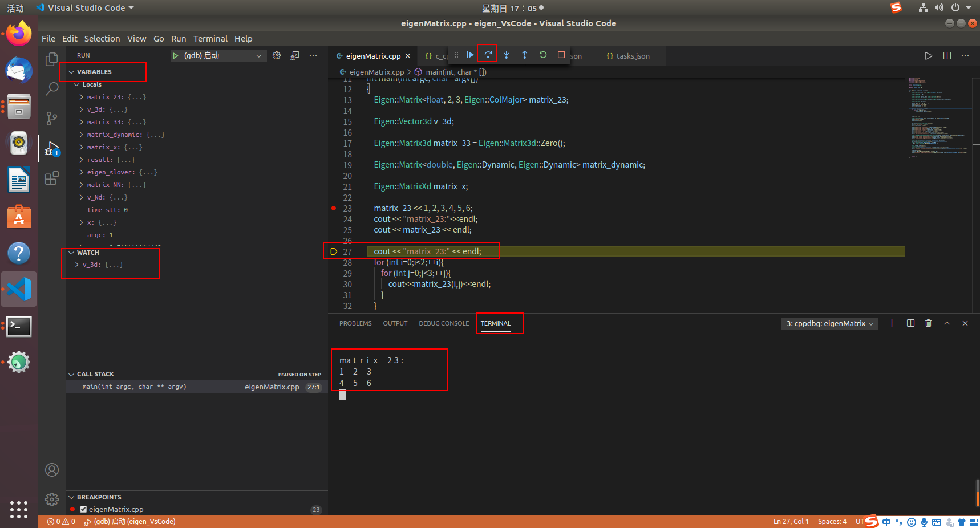Image resolution: width=980 pixels, height=528 pixels.
Task: Switch to the OUTPUT panel tab
Action: [395, 323]
